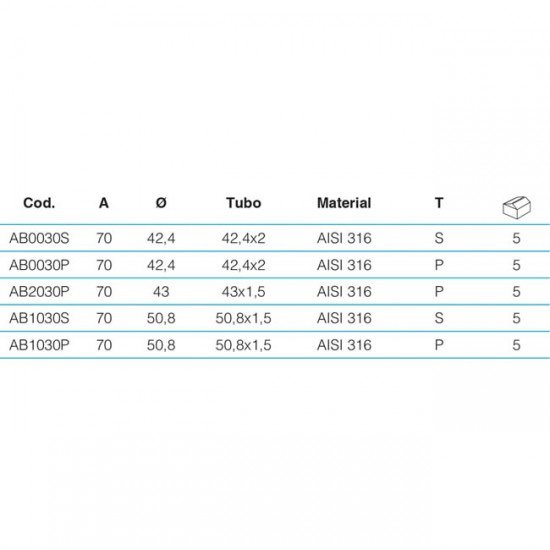This screenshot has width=550, height=550.
Task: Click diameter value 43
Action: tap(161, 292)
